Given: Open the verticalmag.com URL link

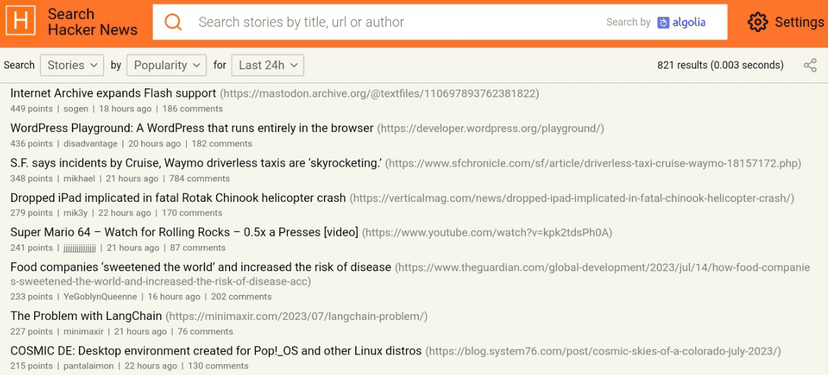Looking at the screenshot, I should 572,199.
